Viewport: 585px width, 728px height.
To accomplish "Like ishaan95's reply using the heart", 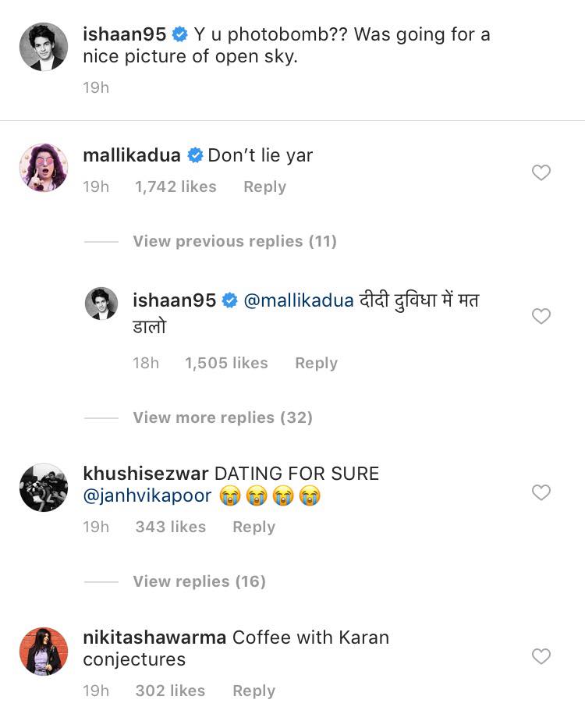I will [x=541, y=316].
